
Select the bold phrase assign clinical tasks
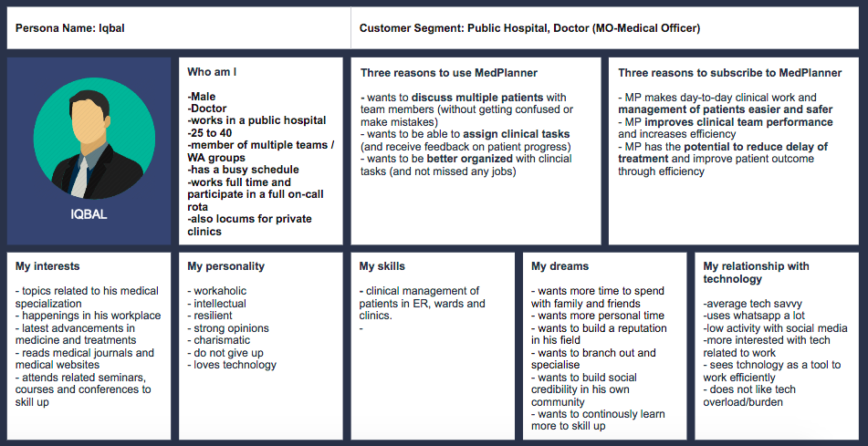point(517,134)
